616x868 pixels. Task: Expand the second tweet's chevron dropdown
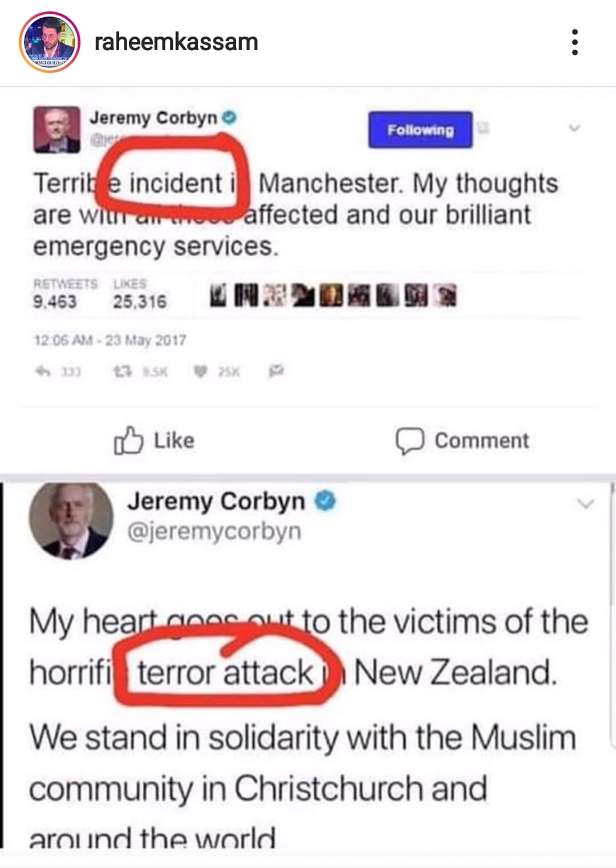click(586, 504)
